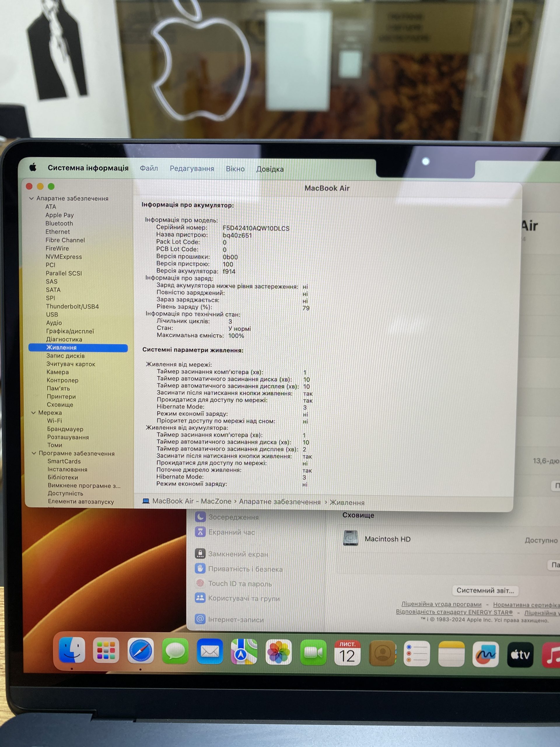Open Touch ID та пароль icon
The image size is (560, 747).
200,583
